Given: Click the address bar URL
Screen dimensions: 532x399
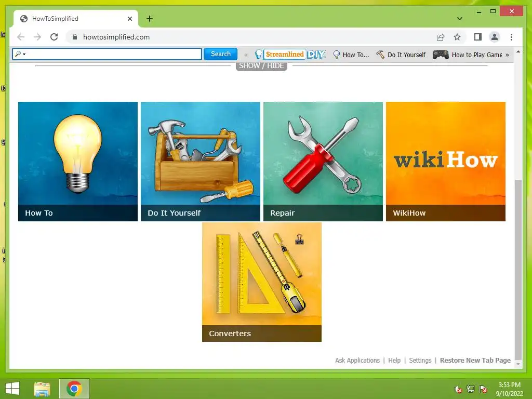Looking at the screenshot, I should (x=116, y=37).
